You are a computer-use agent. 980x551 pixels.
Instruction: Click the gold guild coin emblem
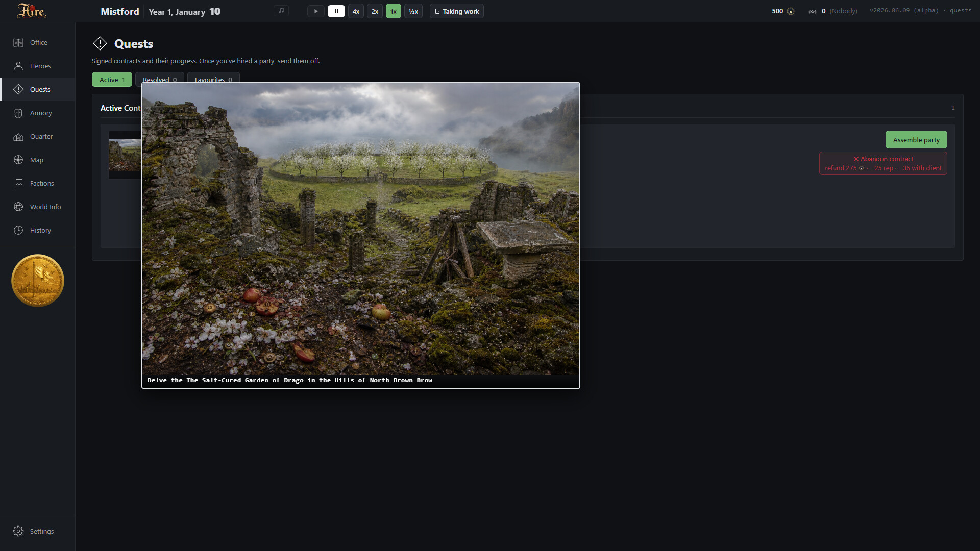coord(38,281)
